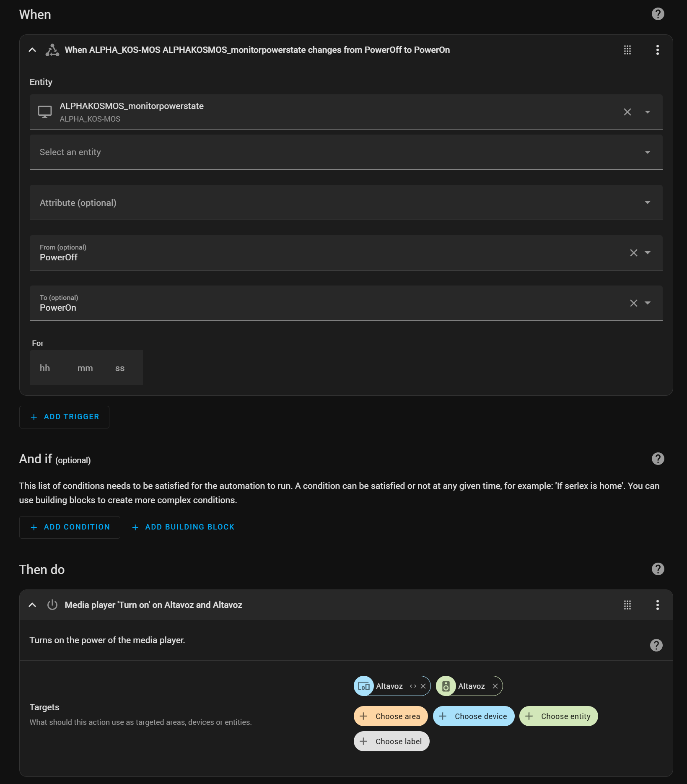Image resolution: width=687 pixels, height=784 pixels.
Task: Clear the To PowerOn value
Action: tap(633, 303)
